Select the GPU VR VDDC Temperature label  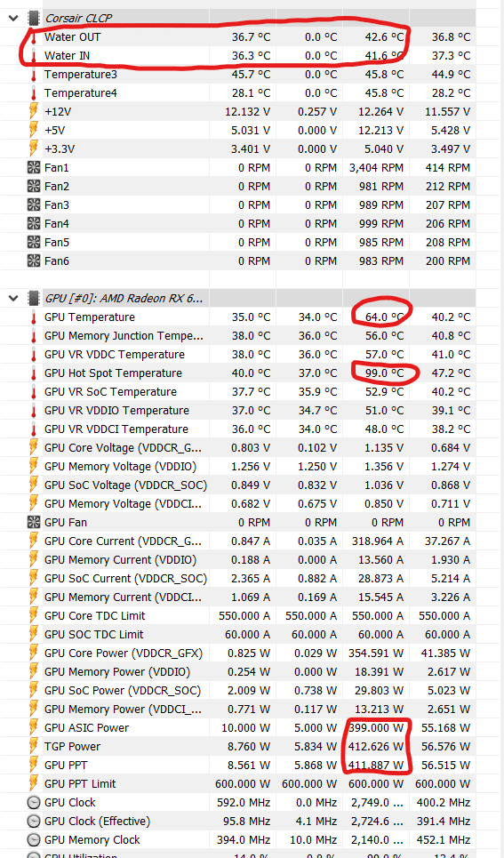pos(115,354)
